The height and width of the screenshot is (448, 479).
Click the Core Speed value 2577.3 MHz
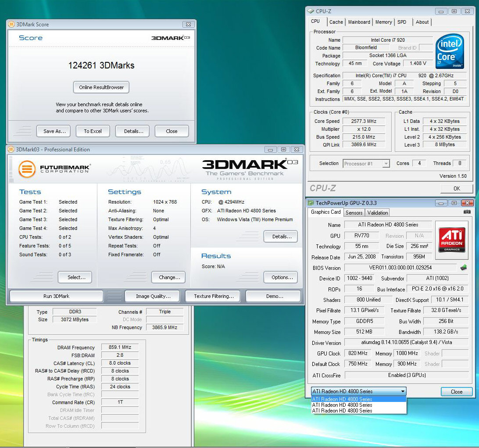tap(364, 121)
